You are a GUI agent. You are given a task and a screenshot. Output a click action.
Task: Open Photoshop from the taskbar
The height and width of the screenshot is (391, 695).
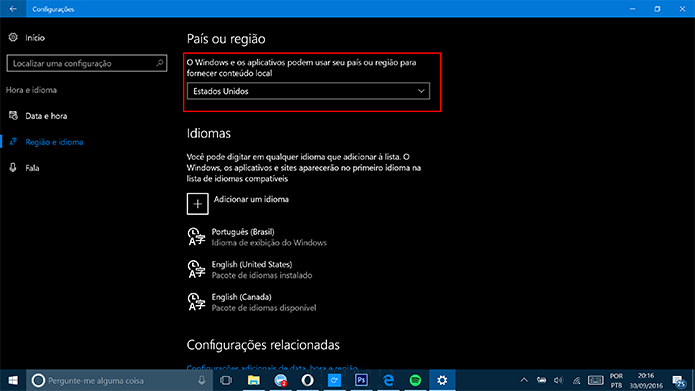point(361,380)
